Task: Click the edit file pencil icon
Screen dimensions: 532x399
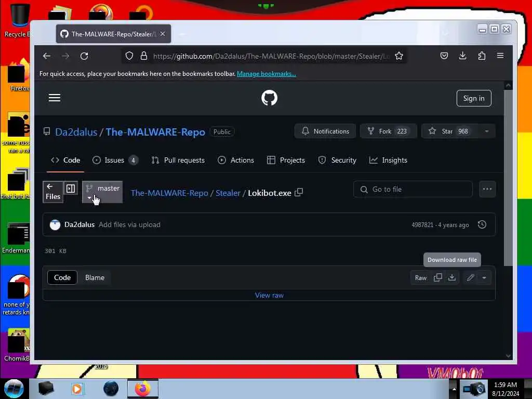Action: (x=470, y=277)
